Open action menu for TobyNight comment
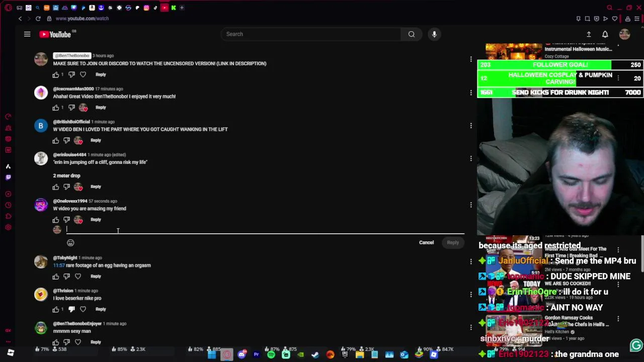 [x=471, y=261]
